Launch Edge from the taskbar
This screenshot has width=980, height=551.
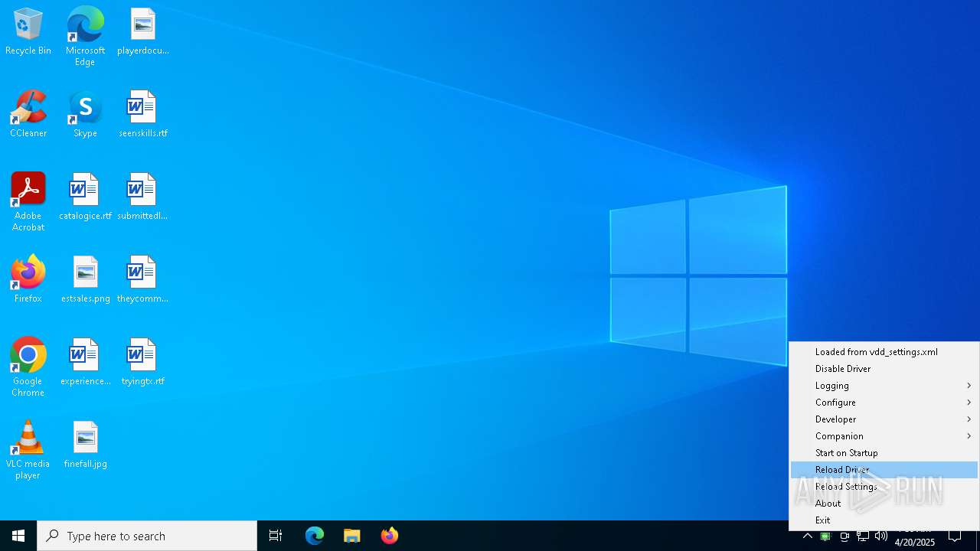(315, 536)
